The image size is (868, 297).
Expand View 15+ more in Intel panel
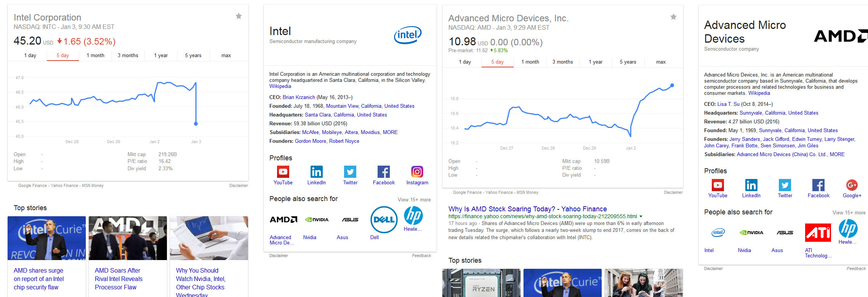pyautogui.click(x=414, y=200)
